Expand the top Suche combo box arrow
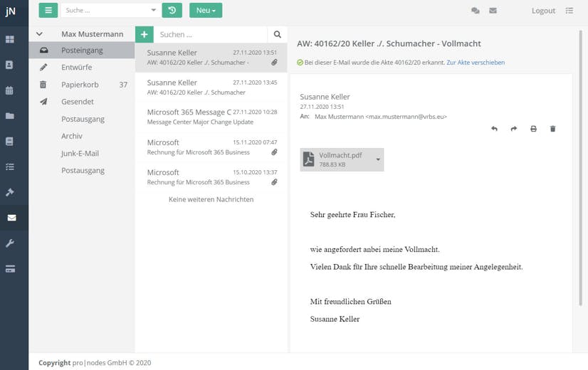The height and width of the screenshot is (370, 588). [154, 11]
